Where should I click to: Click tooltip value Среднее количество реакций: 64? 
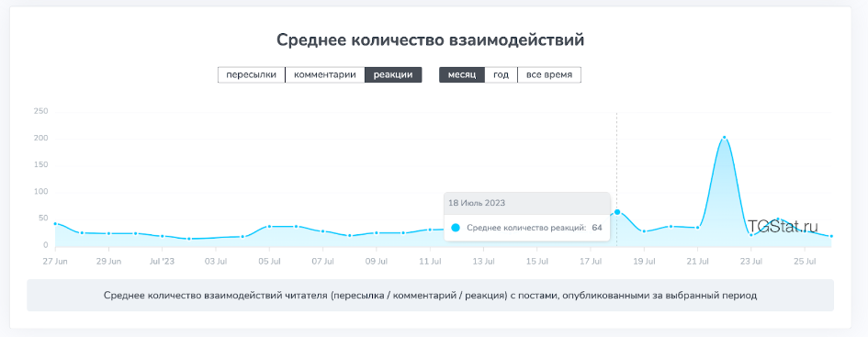pyautogui.click(x=535, y=228)
